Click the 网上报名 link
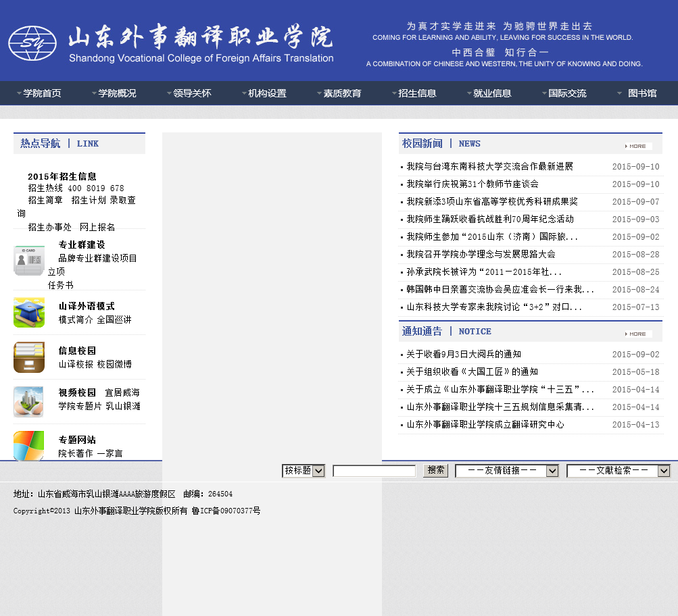678x616 pixels. pos(97,227)
